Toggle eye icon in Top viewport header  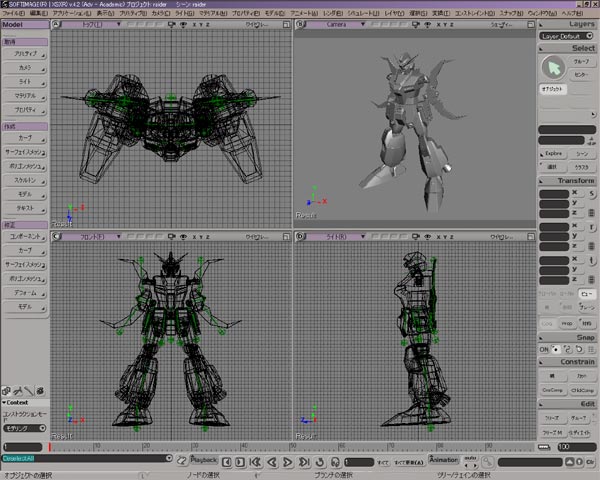click(184, 24)
